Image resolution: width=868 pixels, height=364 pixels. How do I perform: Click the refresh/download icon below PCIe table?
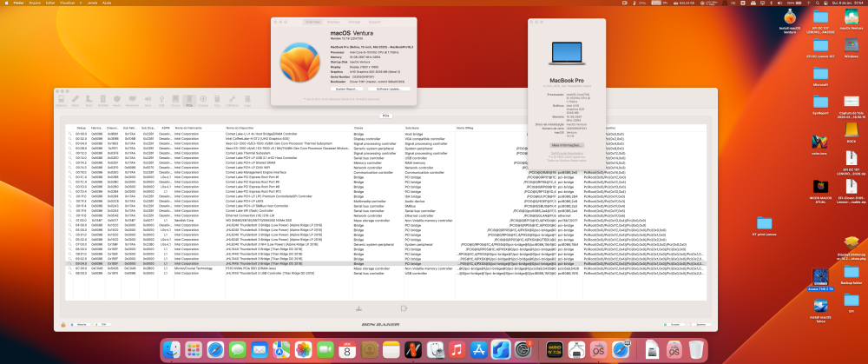(x=358, y=308)
